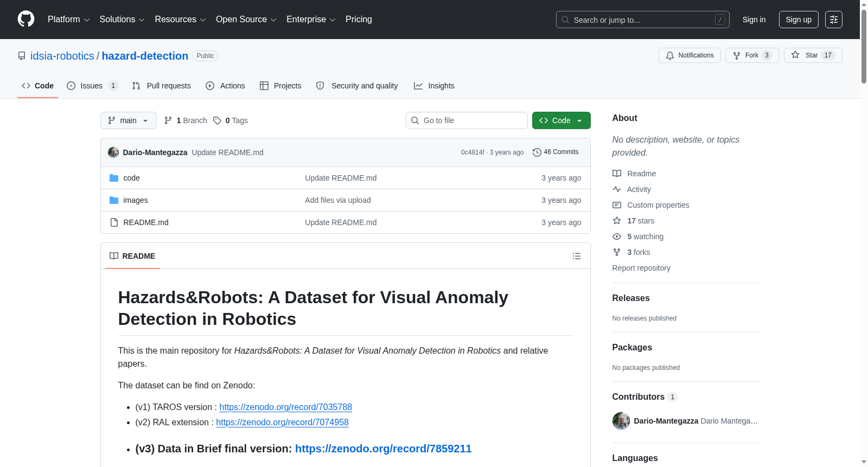Open the Issues tab
The image size is (868, 467).
(x=92, y=86)
